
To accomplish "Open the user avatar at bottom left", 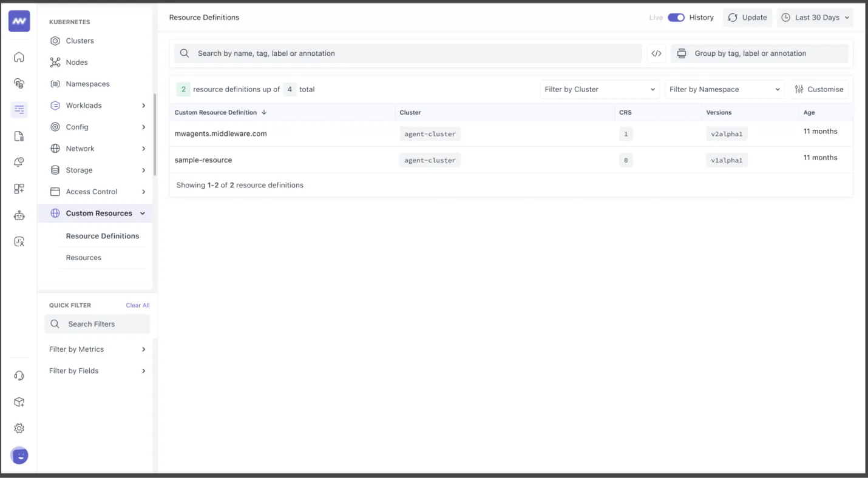I will tap(19, 456).
